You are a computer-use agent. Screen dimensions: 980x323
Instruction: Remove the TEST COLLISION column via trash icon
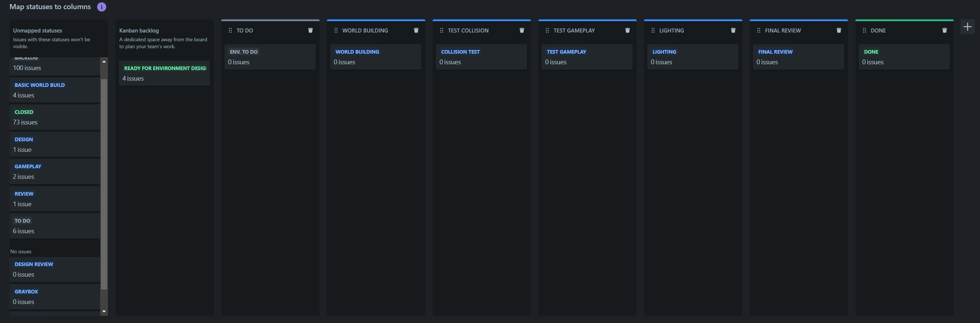point(522,30)
